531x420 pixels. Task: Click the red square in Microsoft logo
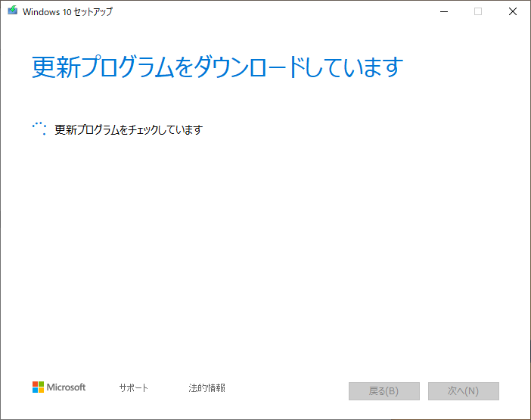tap(35, 384)
